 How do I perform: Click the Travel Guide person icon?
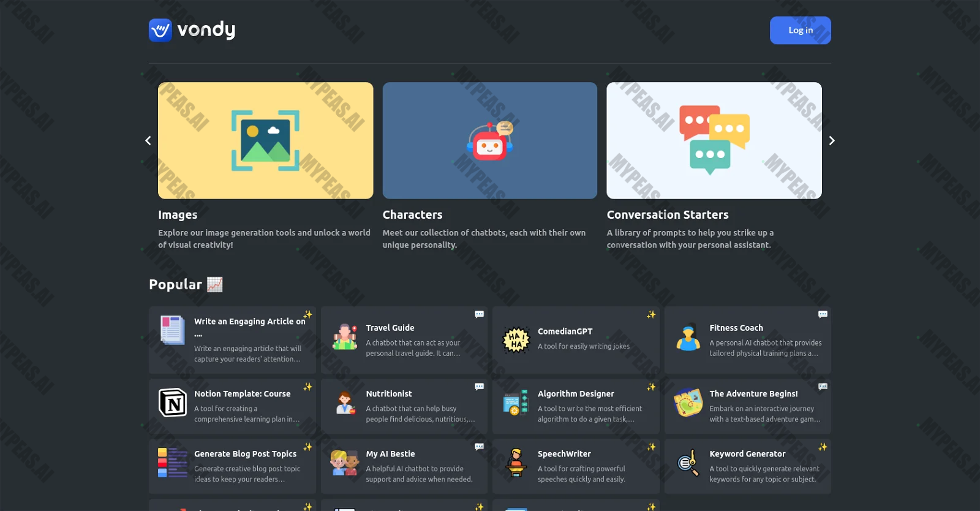pos(345,338)
